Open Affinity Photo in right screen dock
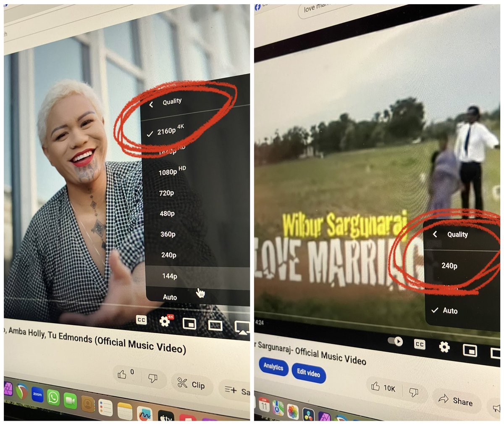504x427 pixels. point(325,417)
